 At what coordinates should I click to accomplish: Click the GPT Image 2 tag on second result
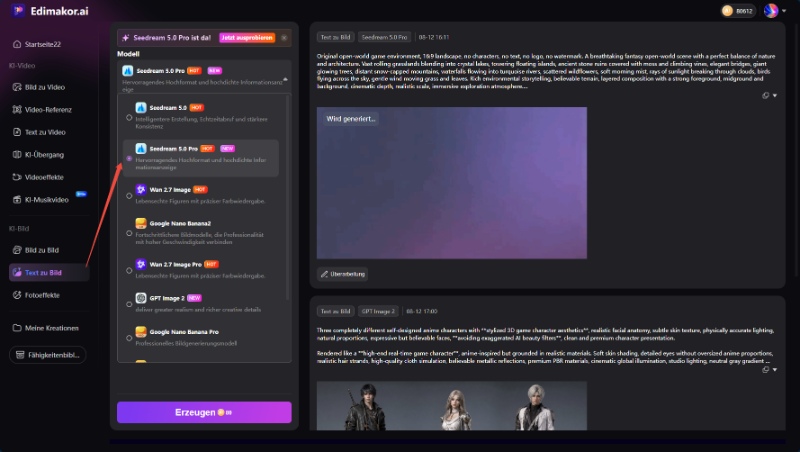point(378,311)
